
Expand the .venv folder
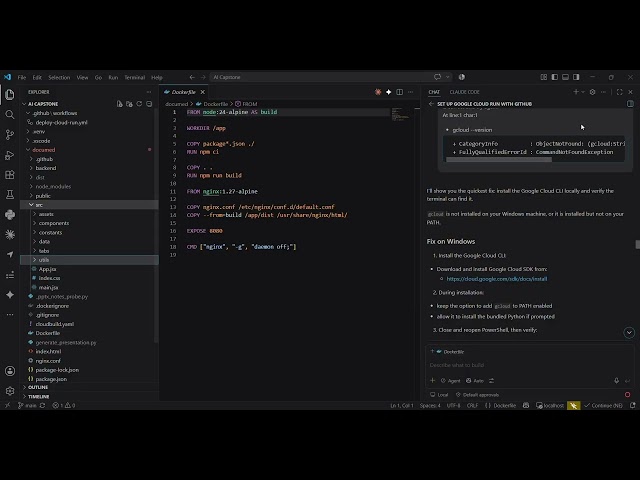90,131
